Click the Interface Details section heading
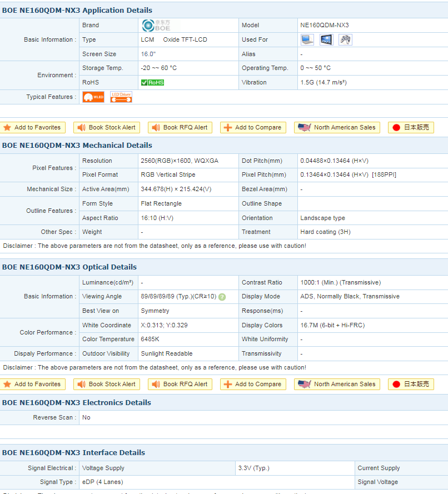This screenshot has height=494, width=448. pyautogui.click(x=73, y=453)
